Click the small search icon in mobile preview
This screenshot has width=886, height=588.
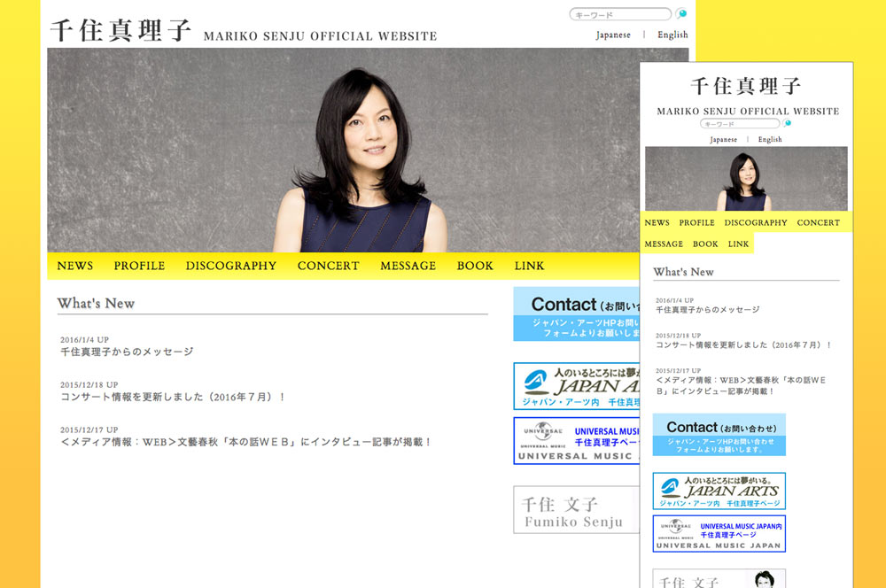pos(788,124)
